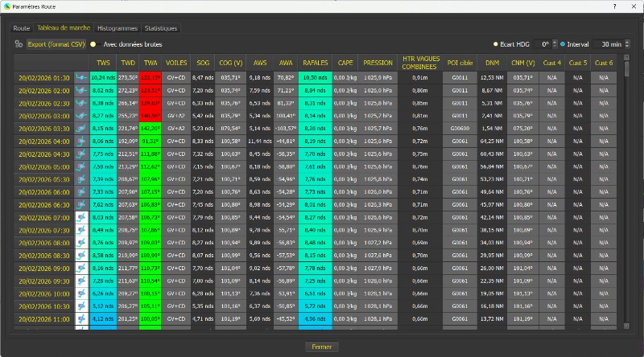Toggle the Avec données brutes option

[93, 44]
